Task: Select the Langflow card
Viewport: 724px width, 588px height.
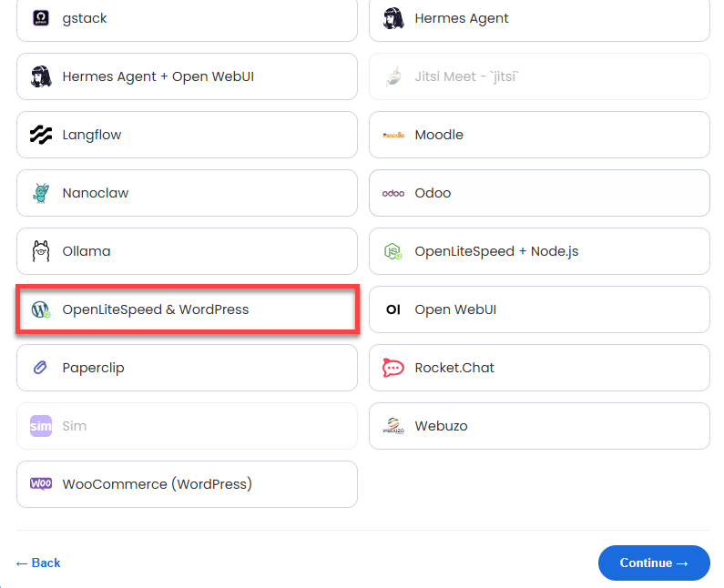Action: 187,135
